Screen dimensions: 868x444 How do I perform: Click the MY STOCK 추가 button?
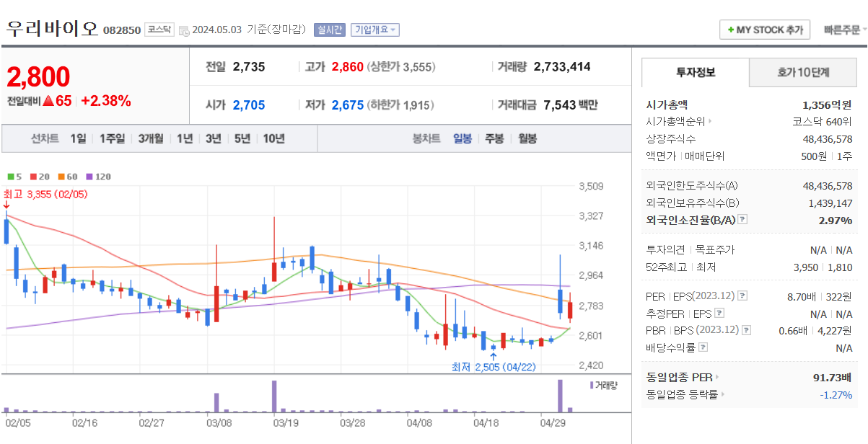(765, 30)
